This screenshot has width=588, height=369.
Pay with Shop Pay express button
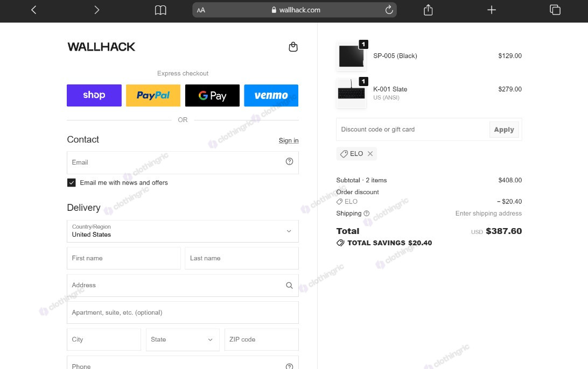coord(94,95)
